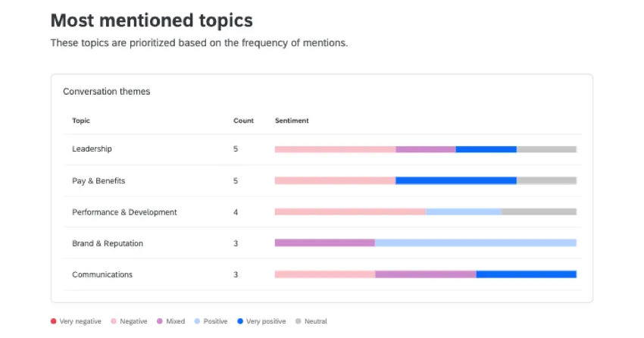Click the Positive light-blue legend dot
Screen dimensions: 644x338
(197, 321)
